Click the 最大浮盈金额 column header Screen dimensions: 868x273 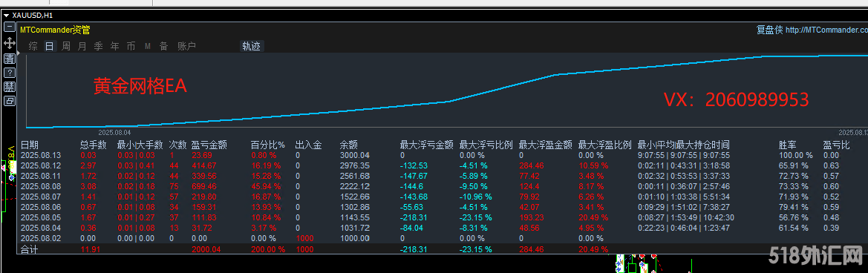pyautogui.click(x=545, y=145)
